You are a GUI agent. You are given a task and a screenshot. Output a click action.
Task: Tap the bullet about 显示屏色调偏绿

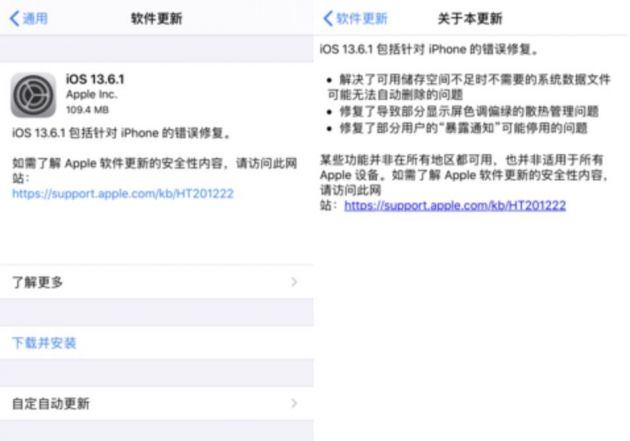pyautogui.click(x=463, y=111)
